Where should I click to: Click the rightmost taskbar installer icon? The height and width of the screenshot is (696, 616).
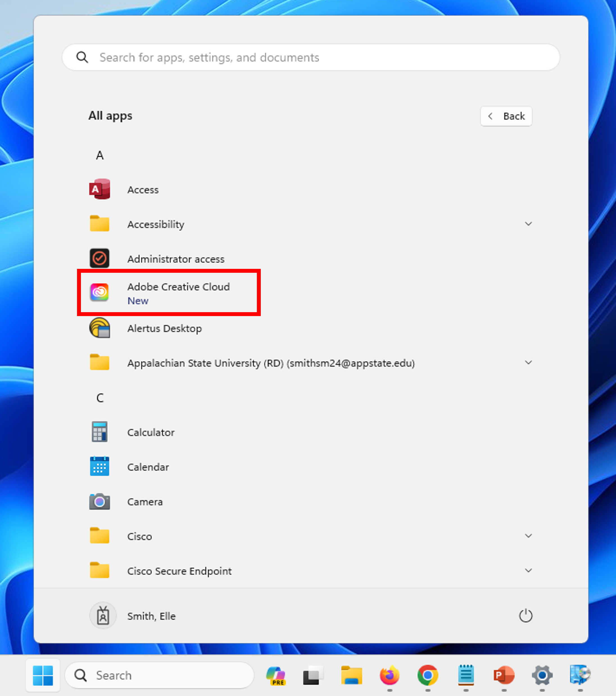[580, 675]
